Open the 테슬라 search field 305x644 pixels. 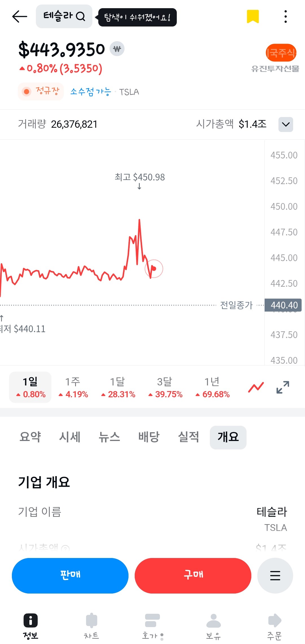(64, 16)
